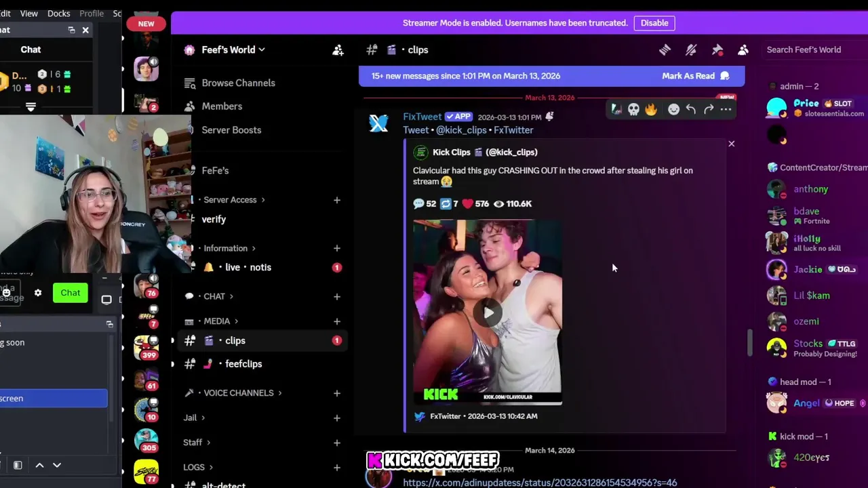This screenshot has height=488, width=868.
Task: Forward the FixTweet message
Action: 709,109
